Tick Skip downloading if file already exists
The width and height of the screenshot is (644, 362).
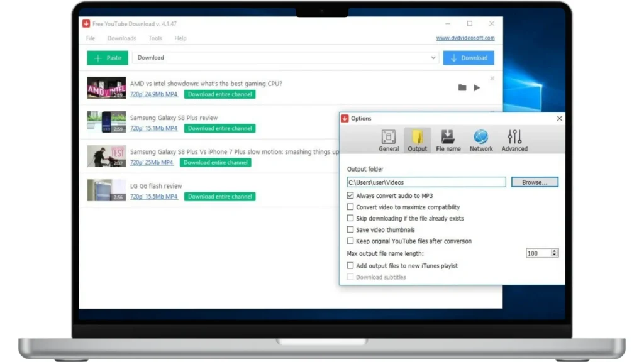tap(350, 219)
